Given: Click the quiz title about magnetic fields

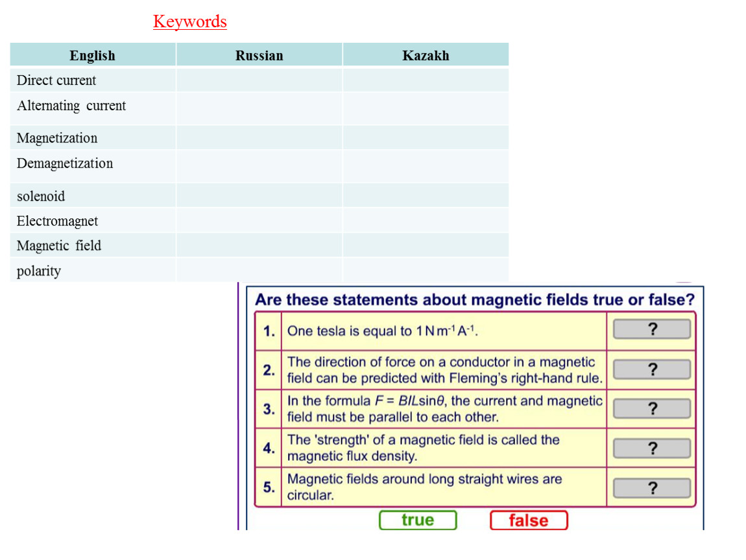Looking at the screenshot, I should coord(475,300).
